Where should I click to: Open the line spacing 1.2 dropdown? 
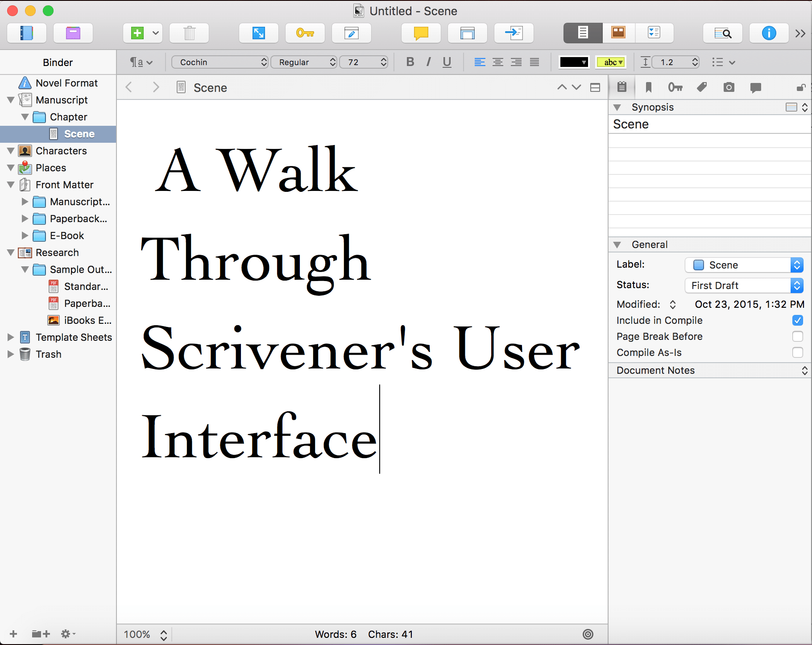point(675,62)
